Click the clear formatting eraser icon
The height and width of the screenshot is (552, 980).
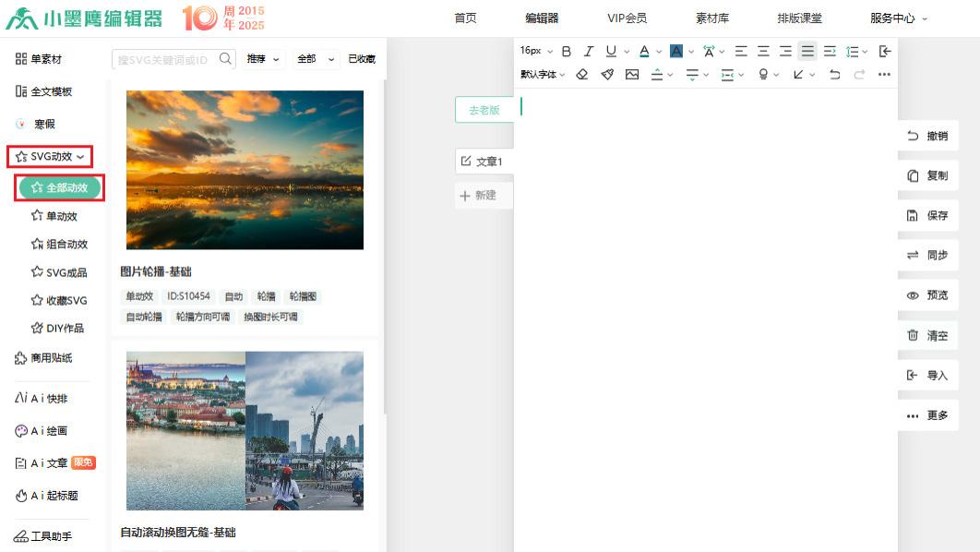(582, 75)
